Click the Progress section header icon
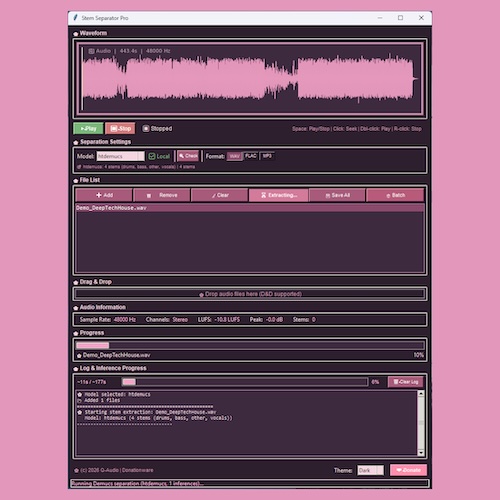Image resolution: width=500 pixels, height=500 pixels. 76,333
